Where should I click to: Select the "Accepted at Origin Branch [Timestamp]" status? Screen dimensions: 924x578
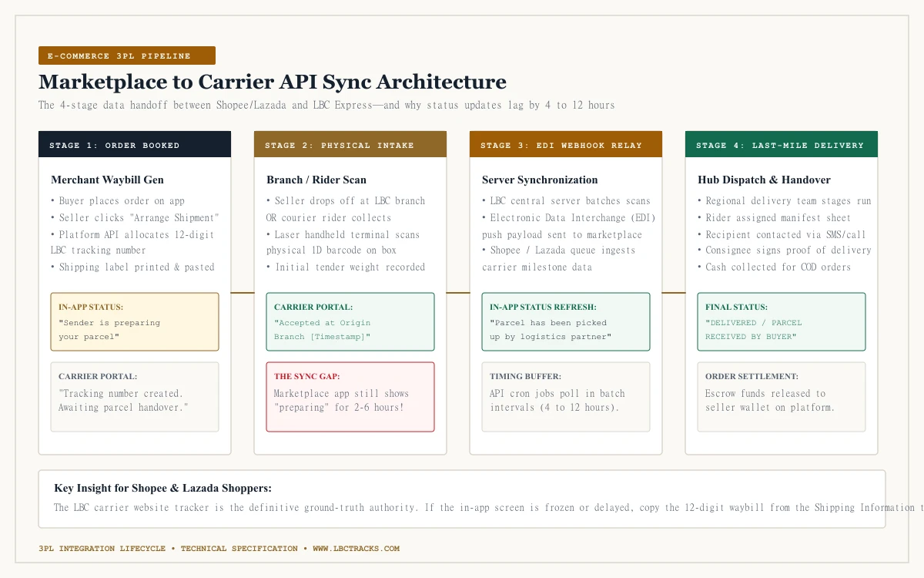click(x=322, y=330)
